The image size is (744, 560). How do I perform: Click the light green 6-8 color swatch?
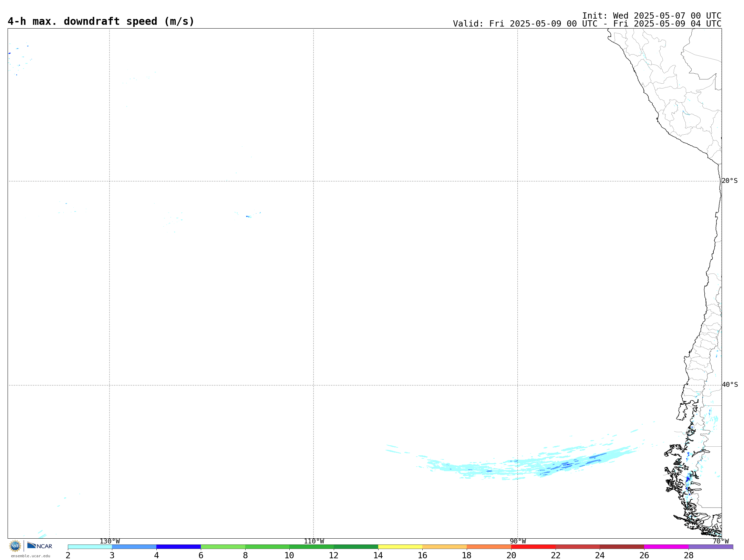[x=223, y=547]
